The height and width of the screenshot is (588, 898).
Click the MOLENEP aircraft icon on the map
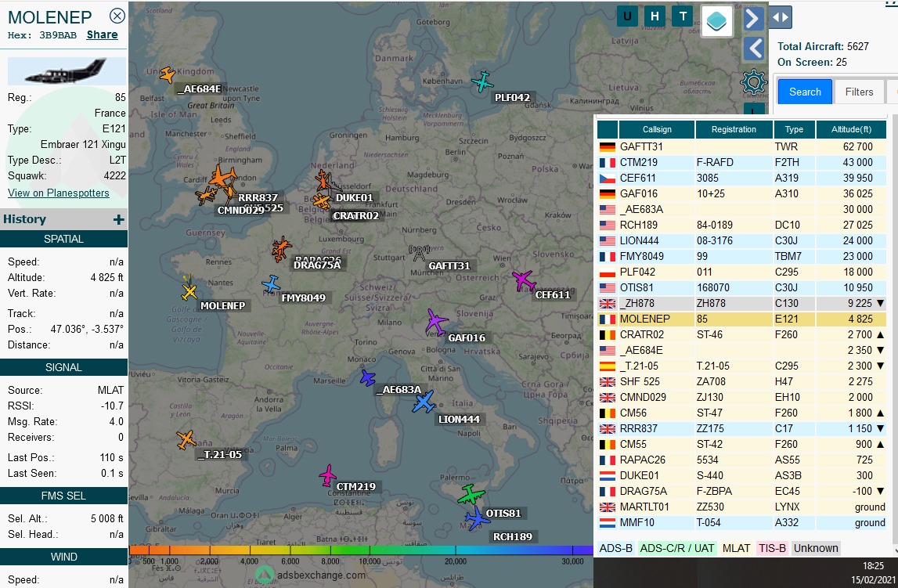[189, 292]
